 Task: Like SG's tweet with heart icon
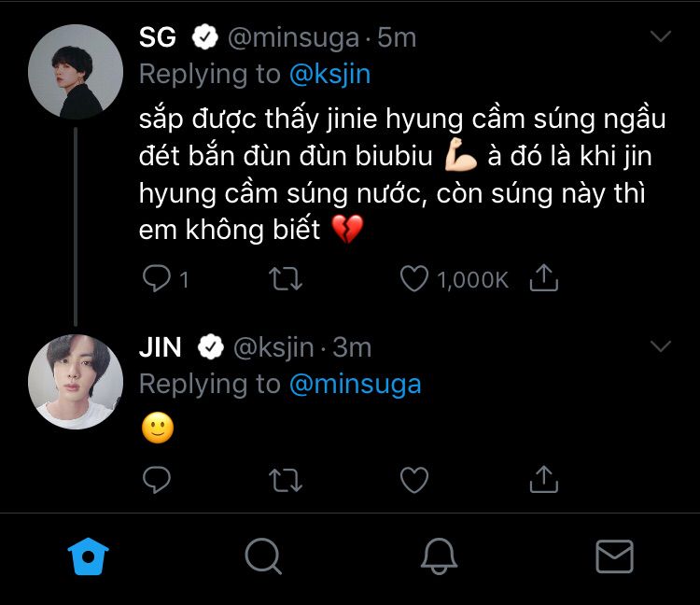(413, 278)
